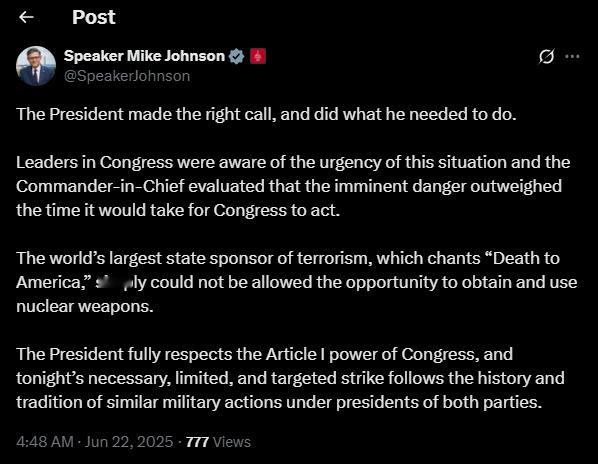Open the @SpeakerJohnson handle link
The image size is (598, 464).
[x=127, y=76]
